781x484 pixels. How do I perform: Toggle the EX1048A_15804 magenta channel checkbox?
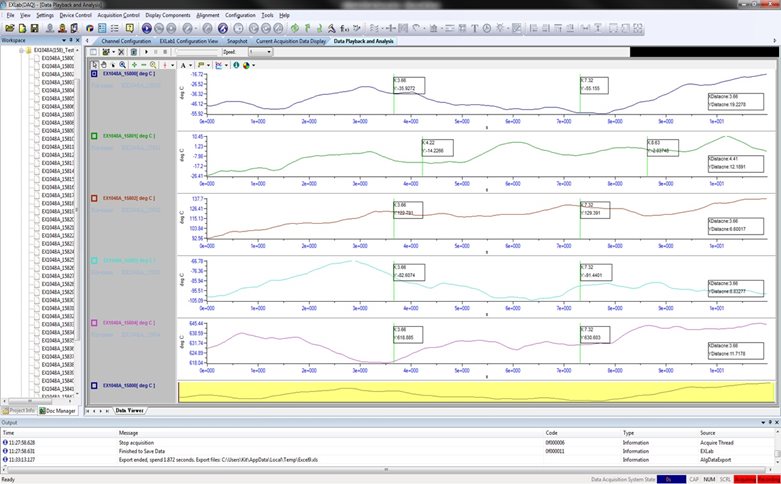tap(94, 323)
